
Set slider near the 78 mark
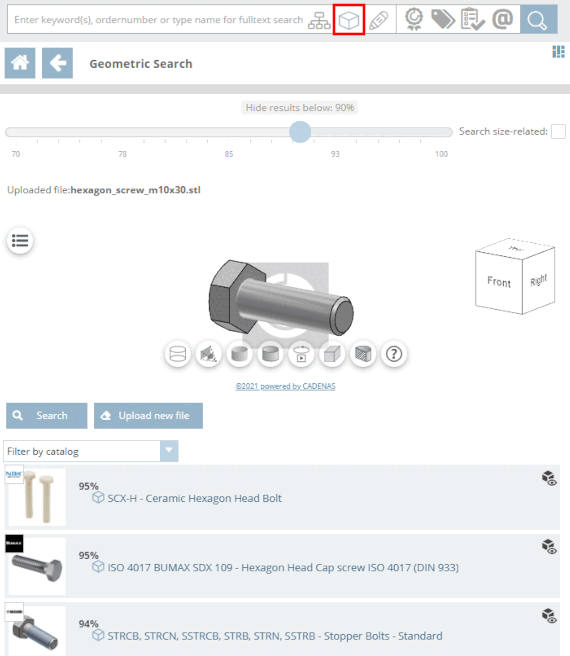tap(122, 132)
